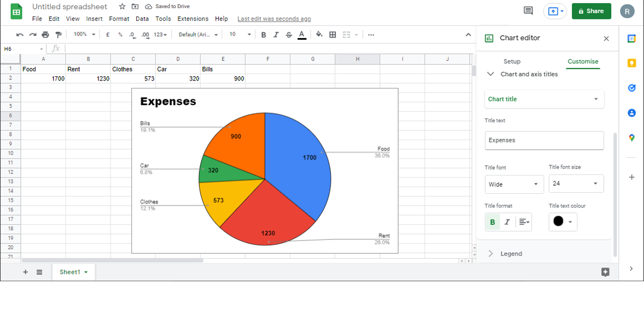Click the Google Sheets home logo
The height and width of the screenshot is (322, 644).
[17, 12]
